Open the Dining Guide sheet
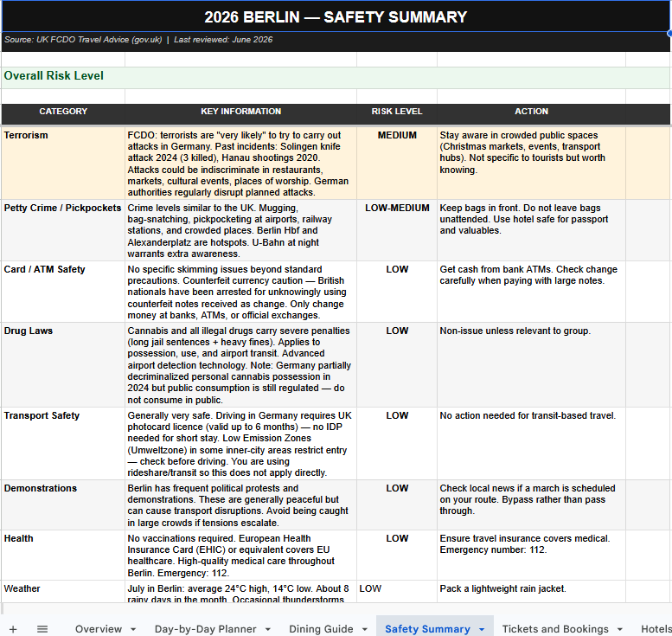Screen dimensions: 672x636 [x=321, y=629]
